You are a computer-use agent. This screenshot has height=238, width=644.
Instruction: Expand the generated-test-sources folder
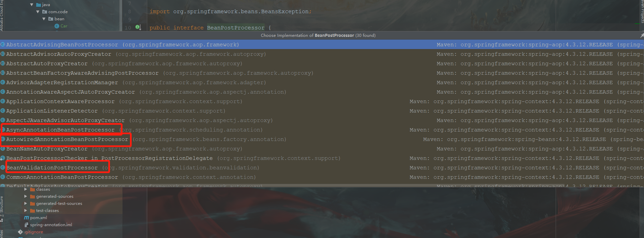(26, 204)
